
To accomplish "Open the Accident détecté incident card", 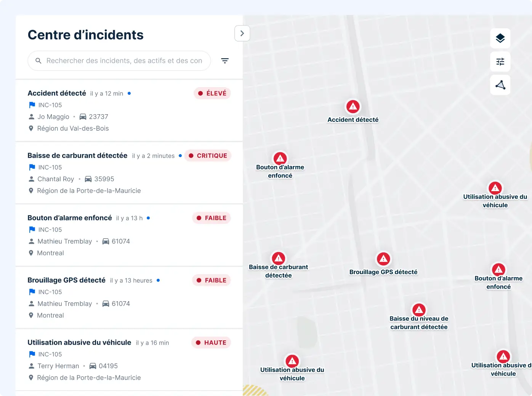I will pyautogui.click(x=129, y=110).
